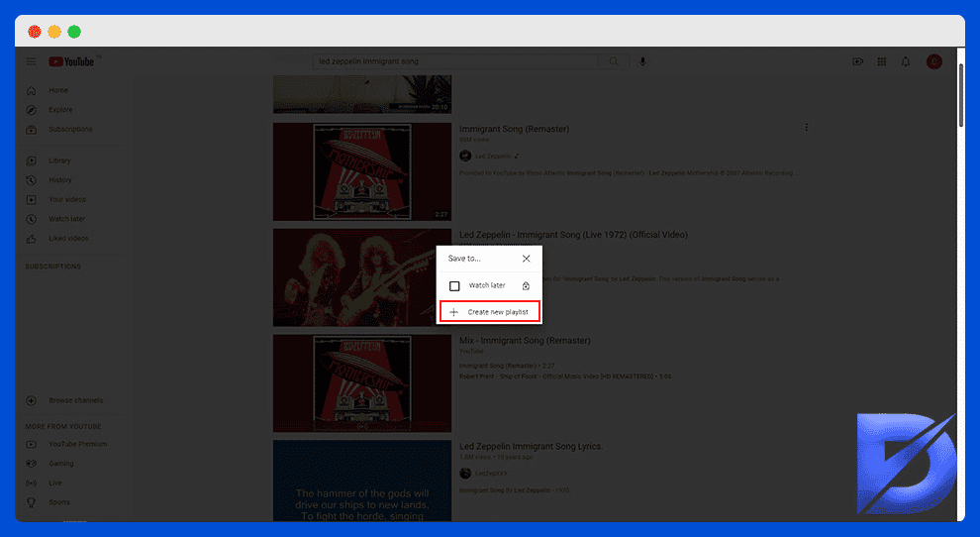Screen dimensions: 980x537
Task: Open options for Immigrant Song (Remaster)
Action: (806, 127)
